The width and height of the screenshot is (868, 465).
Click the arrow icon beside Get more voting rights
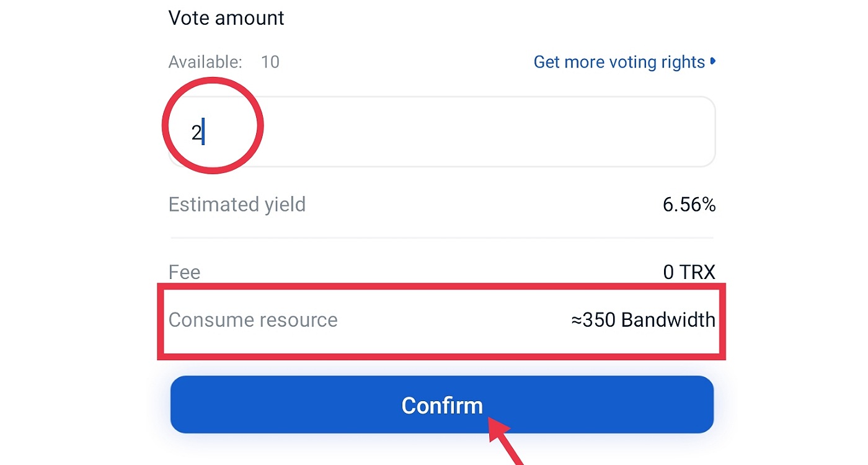(x=713, y=61)
